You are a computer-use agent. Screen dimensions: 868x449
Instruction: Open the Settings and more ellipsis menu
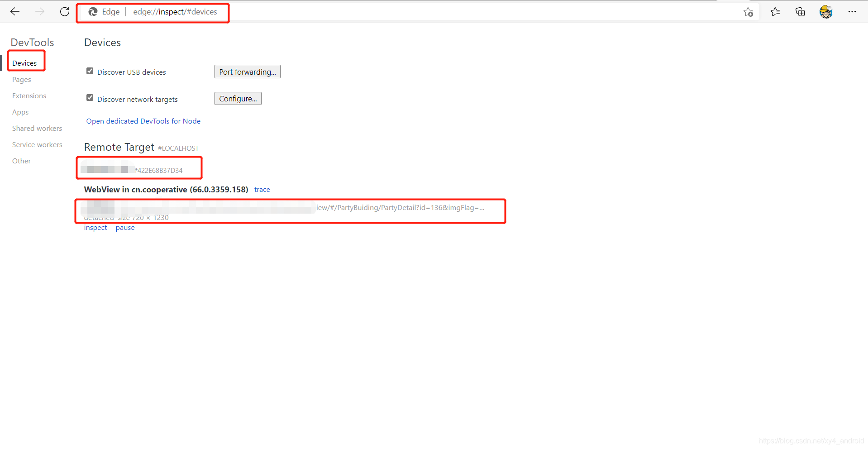pyautogui.click(x=852, y=12)
